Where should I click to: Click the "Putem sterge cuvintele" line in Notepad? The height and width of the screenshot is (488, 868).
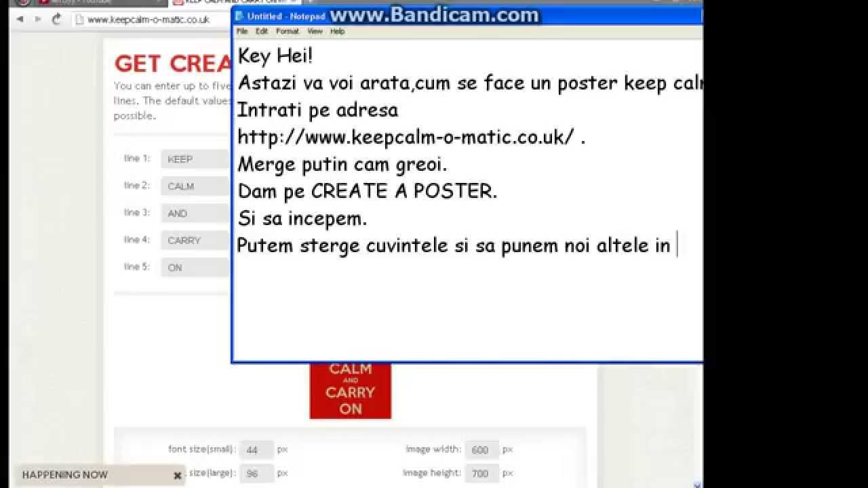pyautogui.click(x=454, y=245)
